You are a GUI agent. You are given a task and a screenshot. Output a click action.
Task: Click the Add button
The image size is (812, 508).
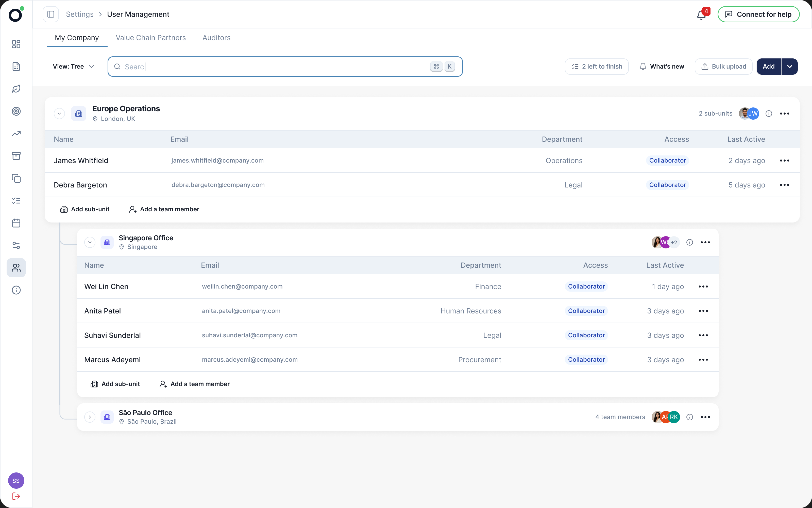click(769, 67)
